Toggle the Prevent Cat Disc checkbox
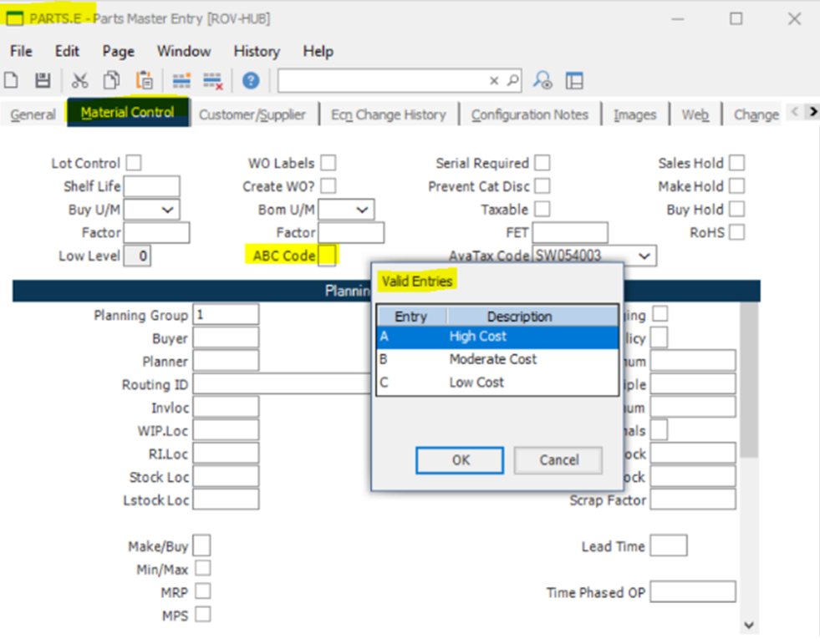 point(542,185)
